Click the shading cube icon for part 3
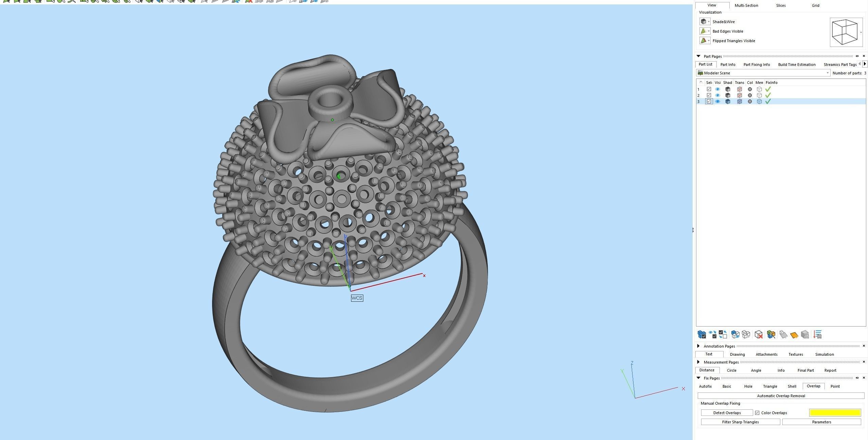This screenshot has height=440, width=868. (728, 101)
